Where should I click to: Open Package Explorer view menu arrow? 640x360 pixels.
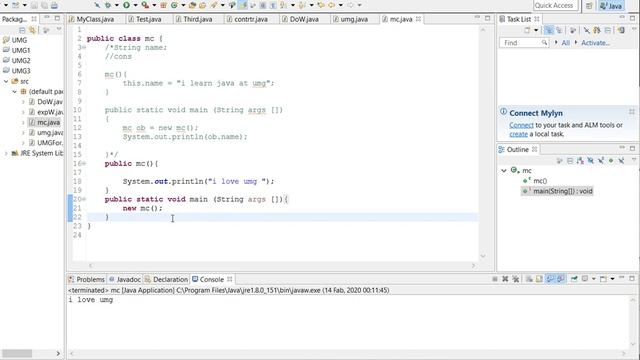coord(59,29)
